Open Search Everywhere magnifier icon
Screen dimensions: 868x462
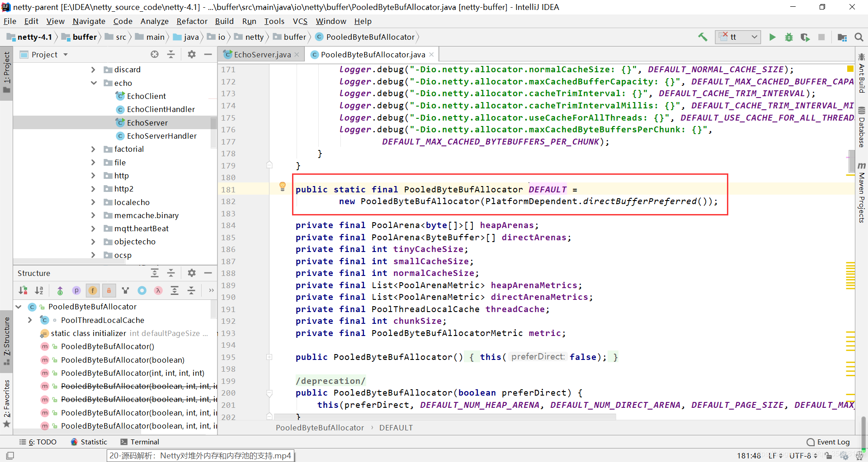(859, 37)
